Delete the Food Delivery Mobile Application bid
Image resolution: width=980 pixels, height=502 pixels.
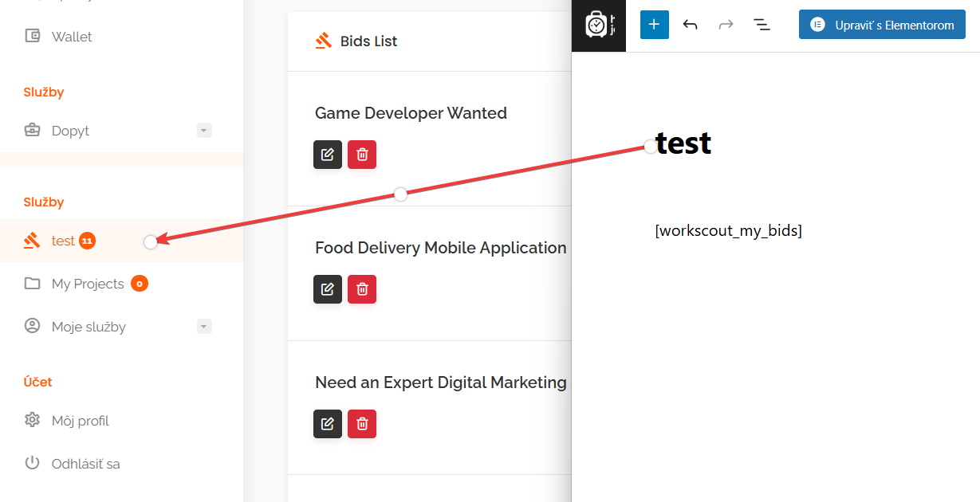tap(362, 289)
